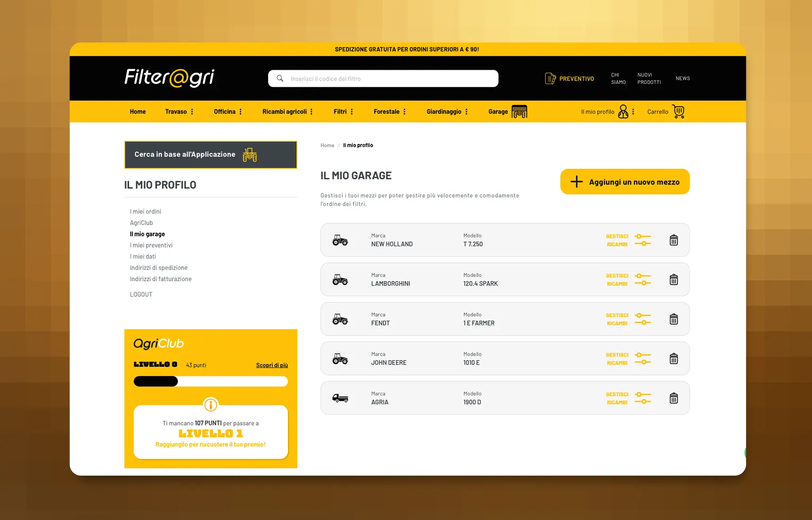Expand the Officina menu dots

pyautogui.click(x=241, y=112)
